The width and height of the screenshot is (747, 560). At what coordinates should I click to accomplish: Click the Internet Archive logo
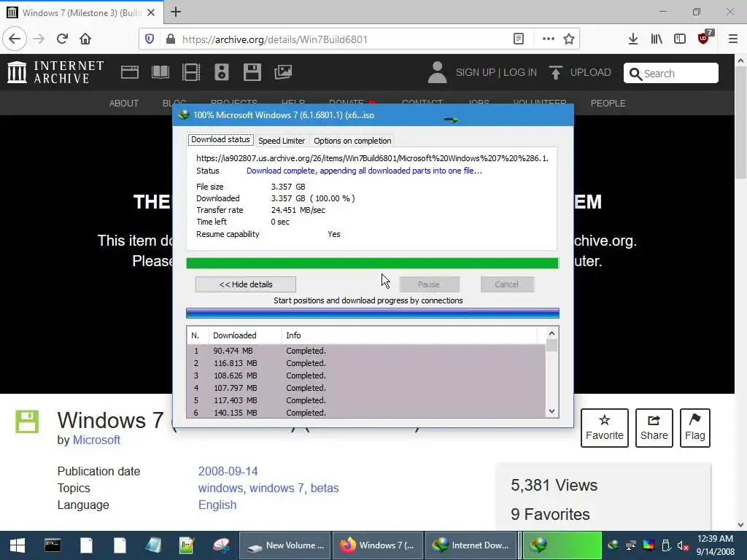[55, 72]
